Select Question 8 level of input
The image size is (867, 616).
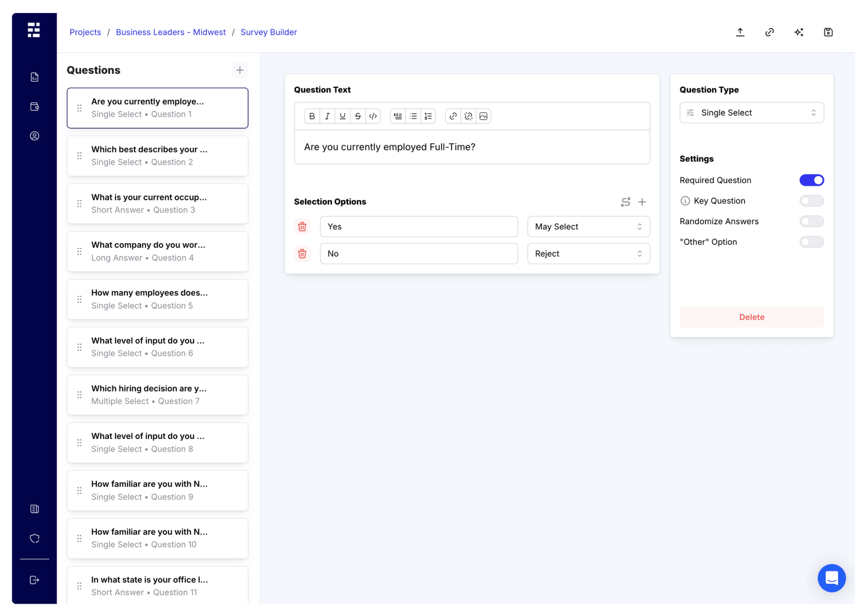click(x=158, y=443)
